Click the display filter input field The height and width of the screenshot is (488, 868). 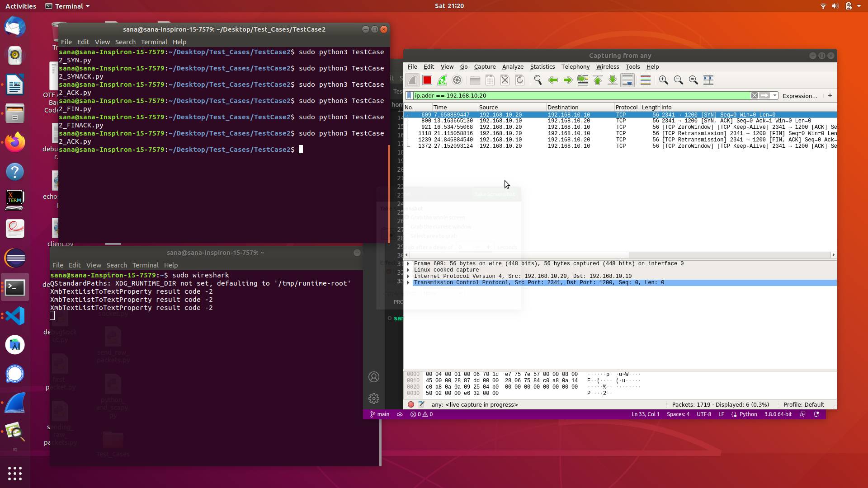(581, 95)
